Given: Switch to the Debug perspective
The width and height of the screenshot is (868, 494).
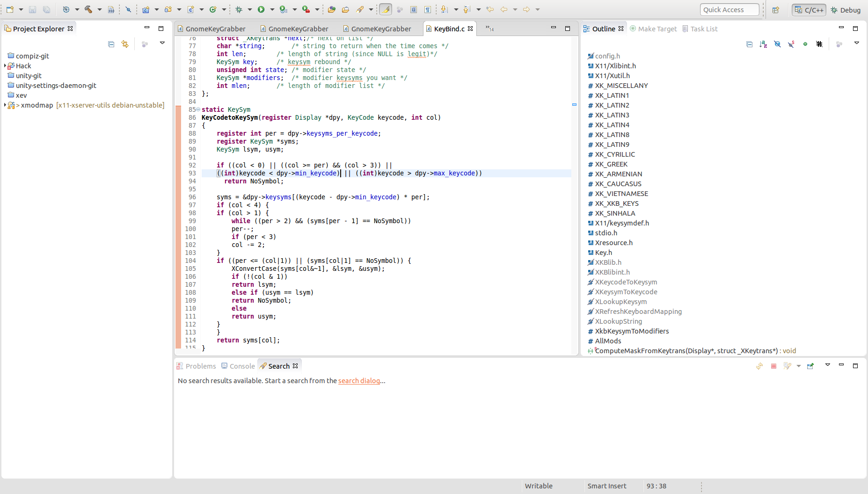Looking at the screenshot, I should point(846,10).
